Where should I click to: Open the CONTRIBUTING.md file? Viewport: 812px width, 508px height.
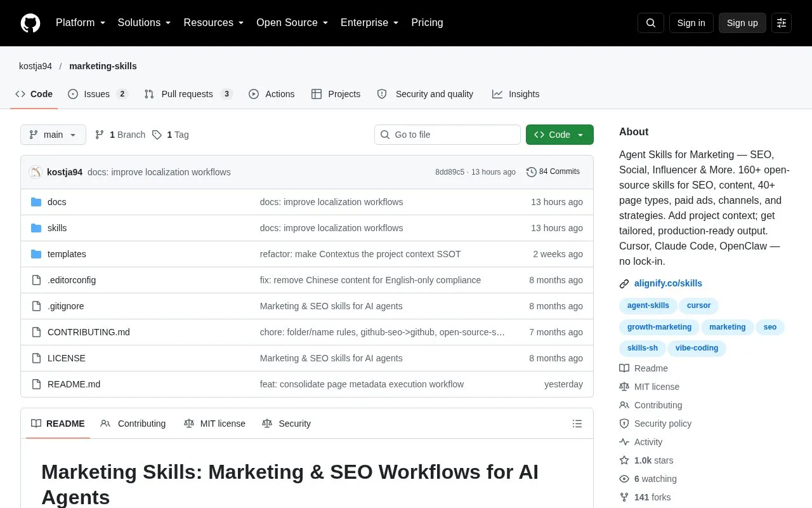pyautogui.click(x=89, y=332)
